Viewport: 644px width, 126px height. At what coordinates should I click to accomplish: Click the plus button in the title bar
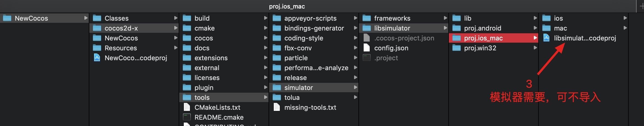(641, 6)
